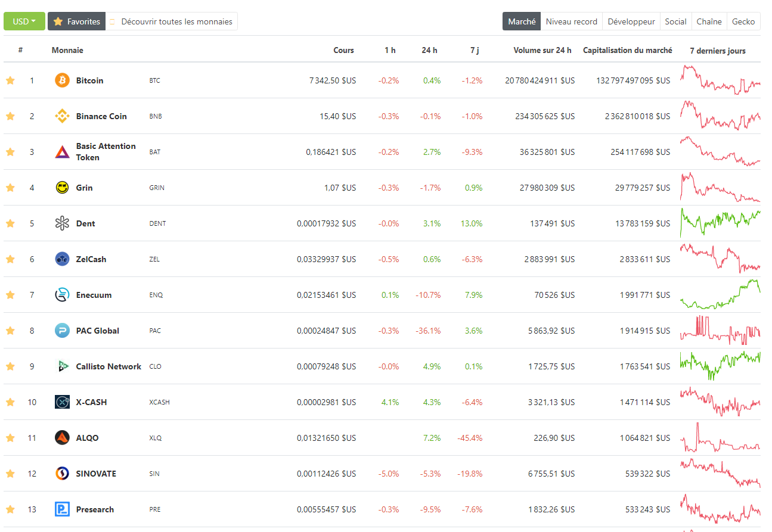Open the Presearch name link
The height and width of the screenshot is (532, 772).
tap(95, 509)
